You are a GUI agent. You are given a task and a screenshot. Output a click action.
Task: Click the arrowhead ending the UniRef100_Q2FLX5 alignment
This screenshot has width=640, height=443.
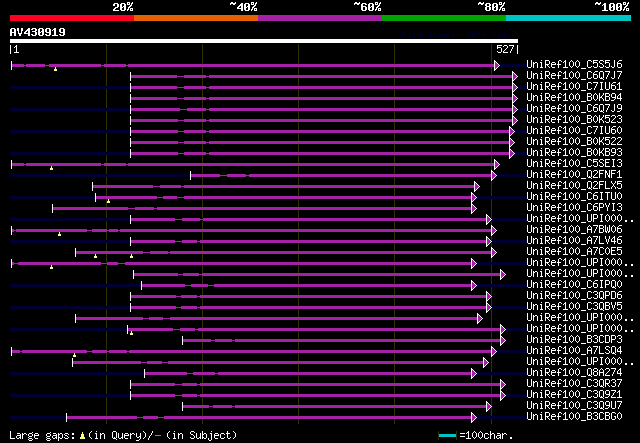[477, 187]
